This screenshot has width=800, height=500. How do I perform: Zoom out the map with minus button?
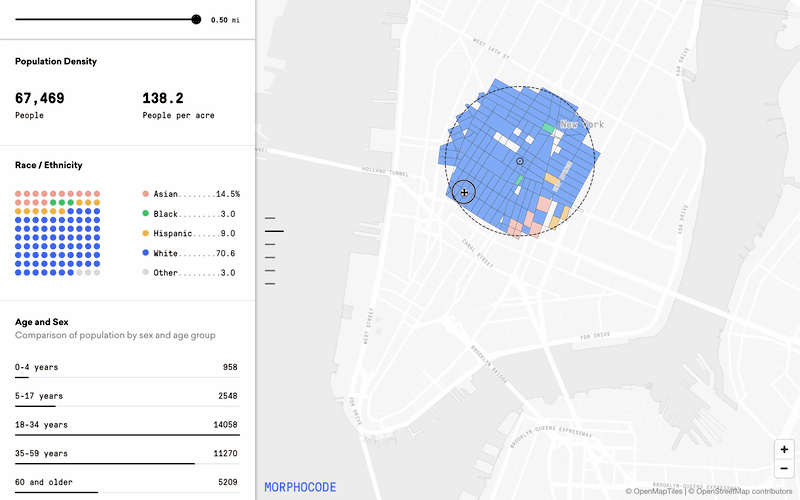pos(784,468)
